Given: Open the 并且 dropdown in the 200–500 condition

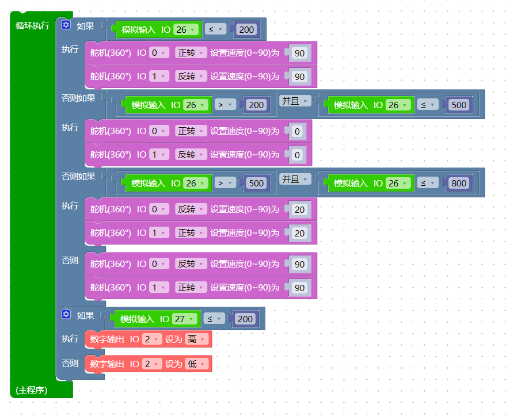Looking at the screenshot, I should pos(295,101).
